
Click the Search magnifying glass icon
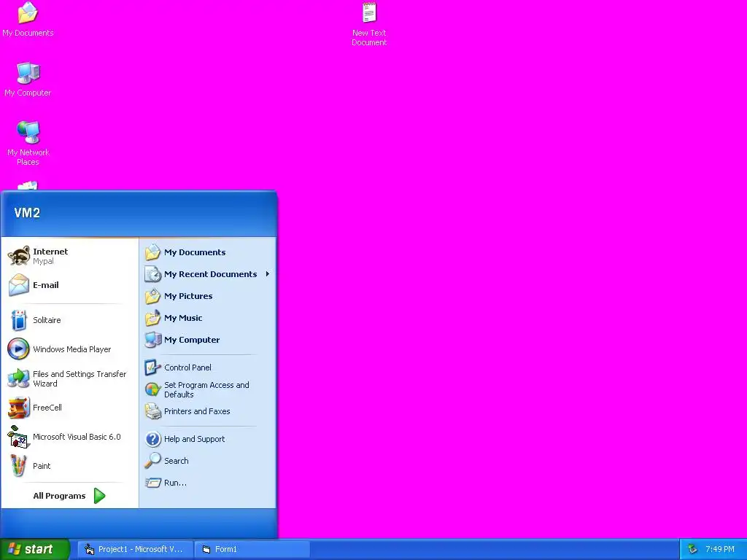[x=153, y=461]
